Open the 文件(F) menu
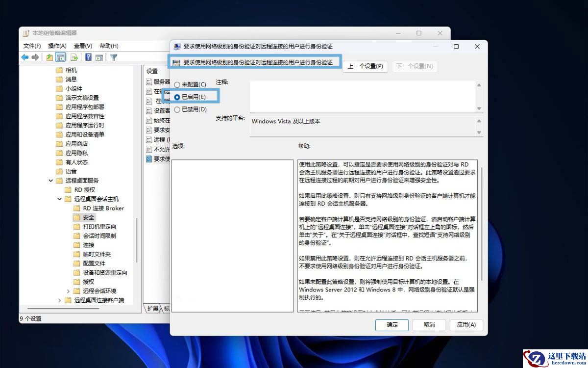 (32, 46)
